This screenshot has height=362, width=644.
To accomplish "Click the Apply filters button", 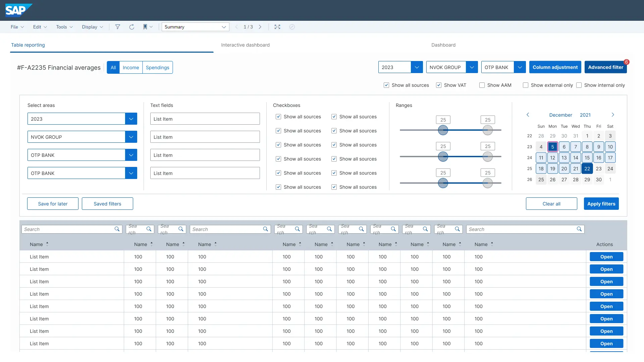I will (x=601, y=204).
